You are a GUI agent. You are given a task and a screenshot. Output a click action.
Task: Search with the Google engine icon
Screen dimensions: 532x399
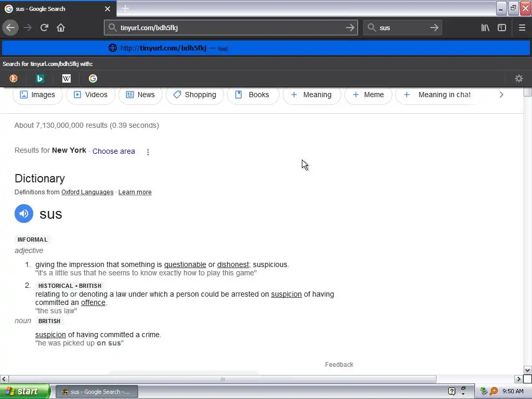point(93,79)
